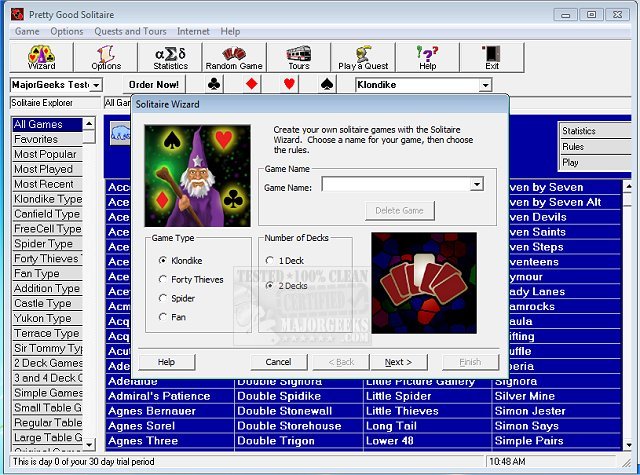Click the Pretty Good Solitaire title icon
The height and width of the screenshot is (475, 640).
18,14
